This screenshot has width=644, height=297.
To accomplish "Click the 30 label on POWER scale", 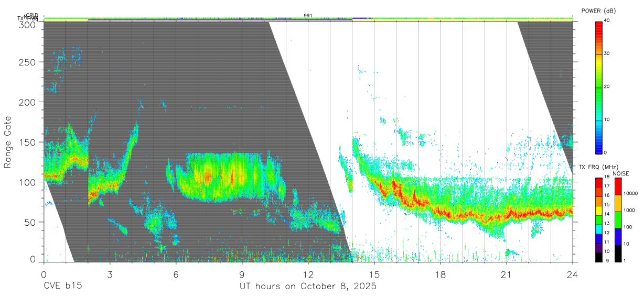I will click(x=608, y=53).
